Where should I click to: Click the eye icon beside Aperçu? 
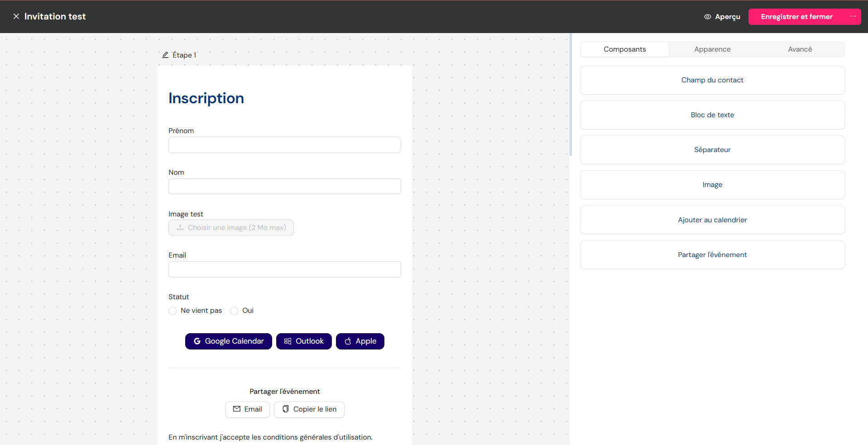(x=707, y=17)
